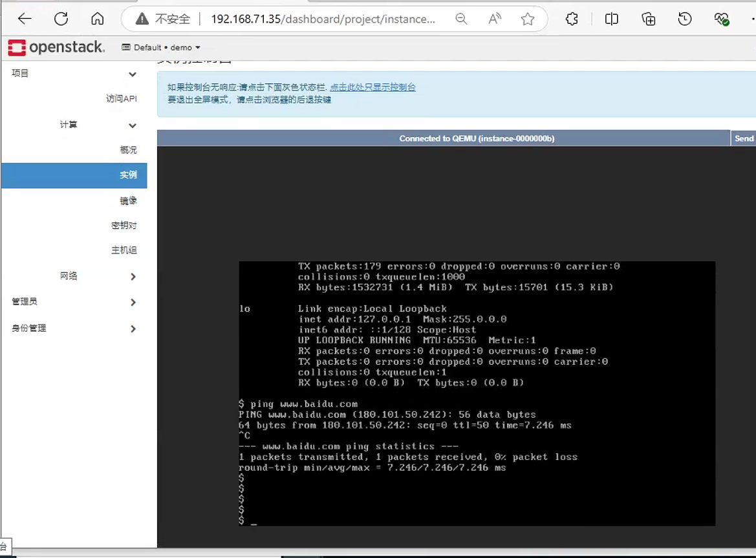Collapse the 计算 section chevron

coord(133,126)
